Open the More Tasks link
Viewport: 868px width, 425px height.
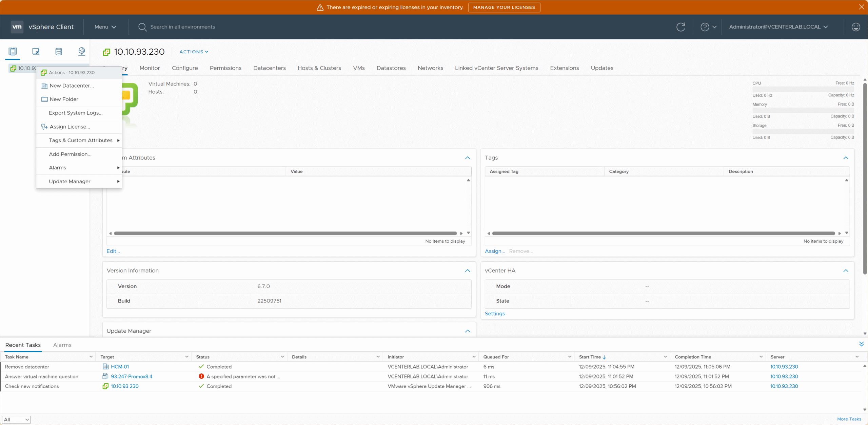pyautogui.click(x=849, y=419)
